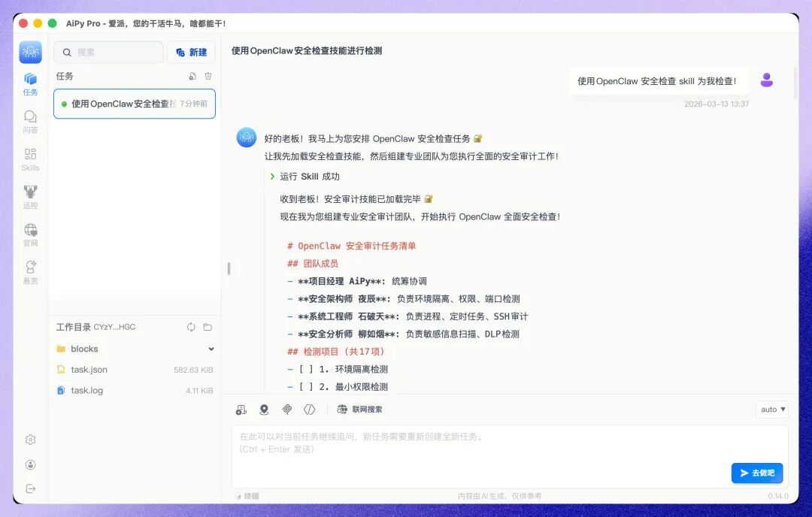Screen dimensions: 812x517
Task: Click the 4.11 KiB file size
Action: pyautogui.click(x=199, y=391)
